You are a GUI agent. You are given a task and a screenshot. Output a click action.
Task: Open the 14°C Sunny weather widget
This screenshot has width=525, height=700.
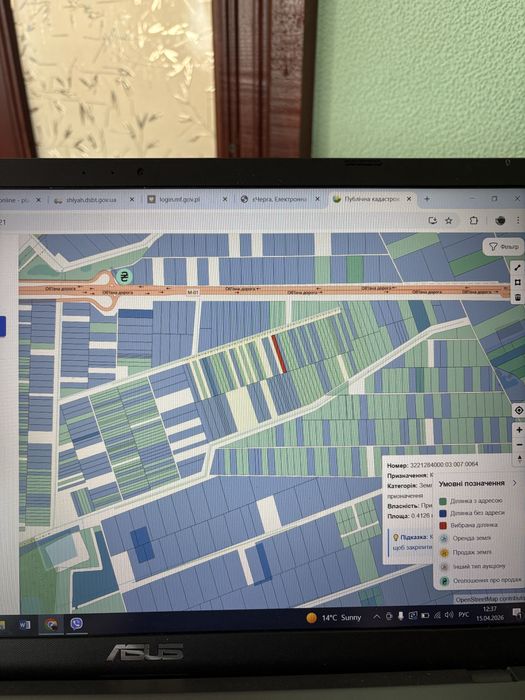(334, 618)
